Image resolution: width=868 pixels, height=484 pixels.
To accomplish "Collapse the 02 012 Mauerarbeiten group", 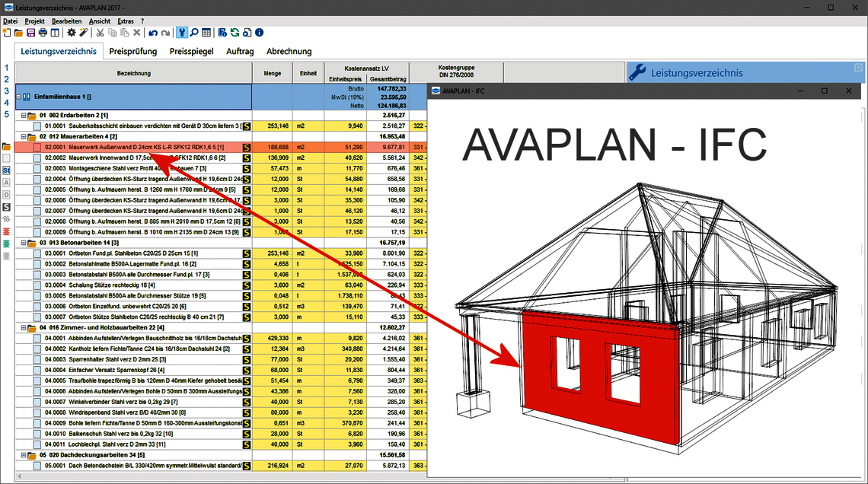I will (x=24, y=137).
